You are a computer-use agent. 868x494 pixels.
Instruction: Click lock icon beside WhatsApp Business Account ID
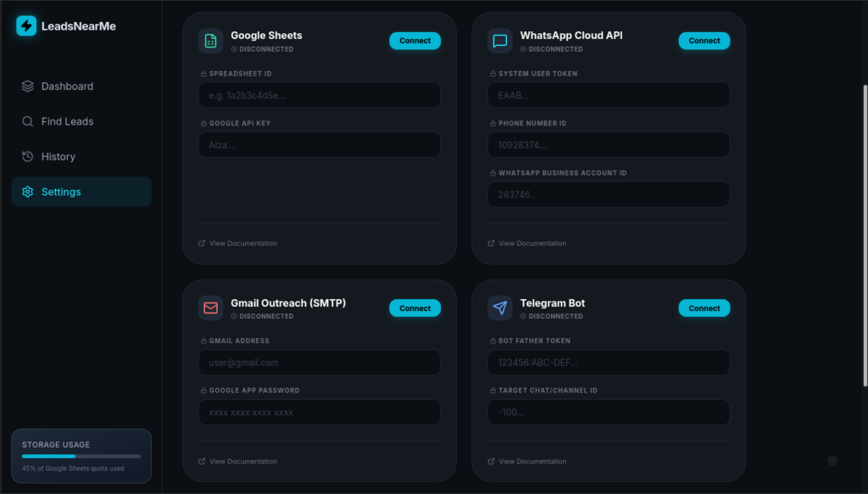pos(492,173)
